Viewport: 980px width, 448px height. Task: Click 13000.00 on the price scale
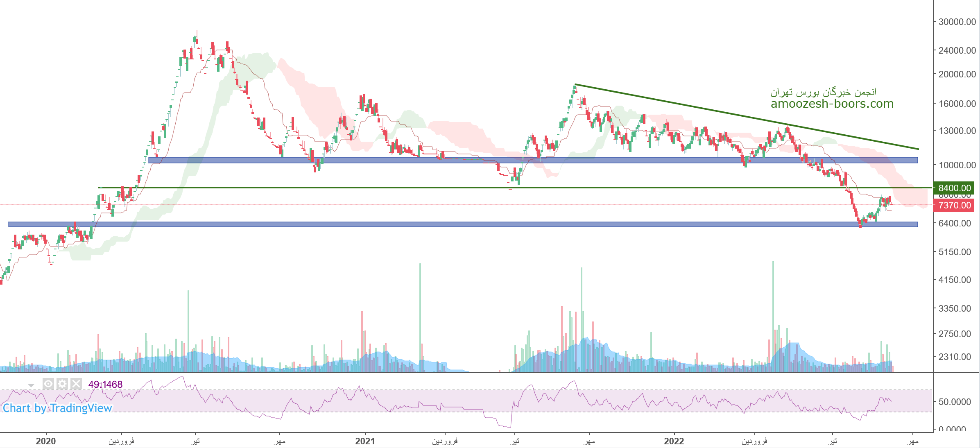click(957, 131)
